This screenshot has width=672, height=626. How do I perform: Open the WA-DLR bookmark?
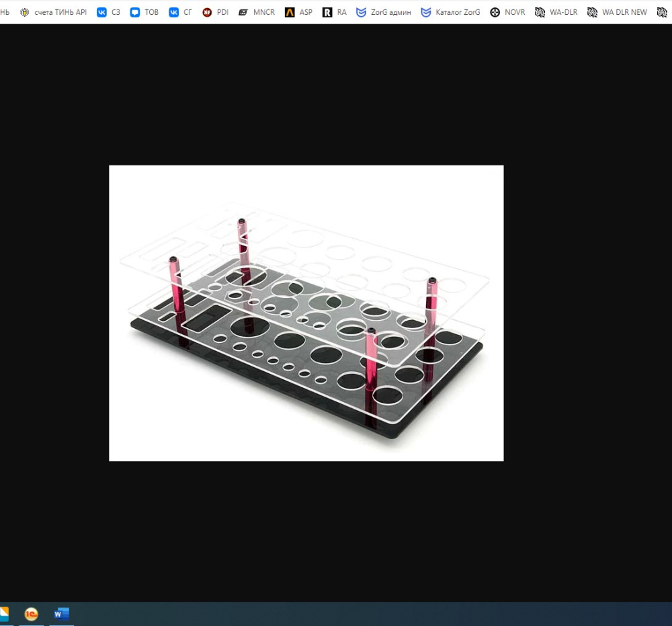tap(556, 12)
